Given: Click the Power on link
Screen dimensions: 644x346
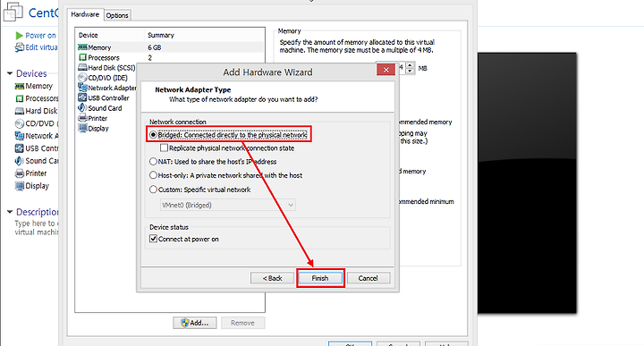Looking at the screenshot, I should (40, 36).
